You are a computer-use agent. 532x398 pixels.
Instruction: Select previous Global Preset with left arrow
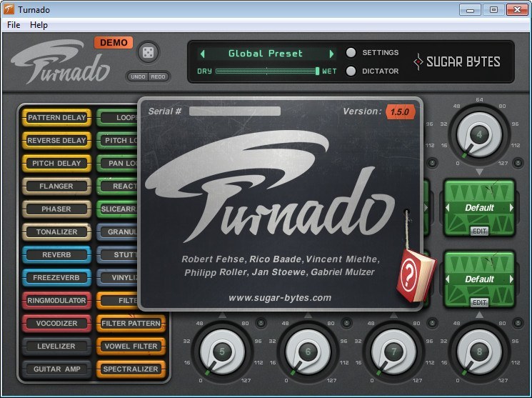pyautogui.click(x=203, y=54)
